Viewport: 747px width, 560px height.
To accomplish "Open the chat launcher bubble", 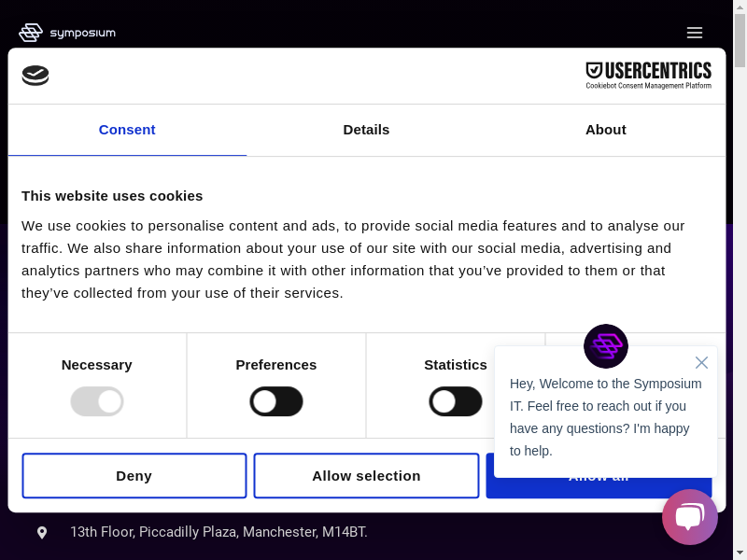I will 689,517.
